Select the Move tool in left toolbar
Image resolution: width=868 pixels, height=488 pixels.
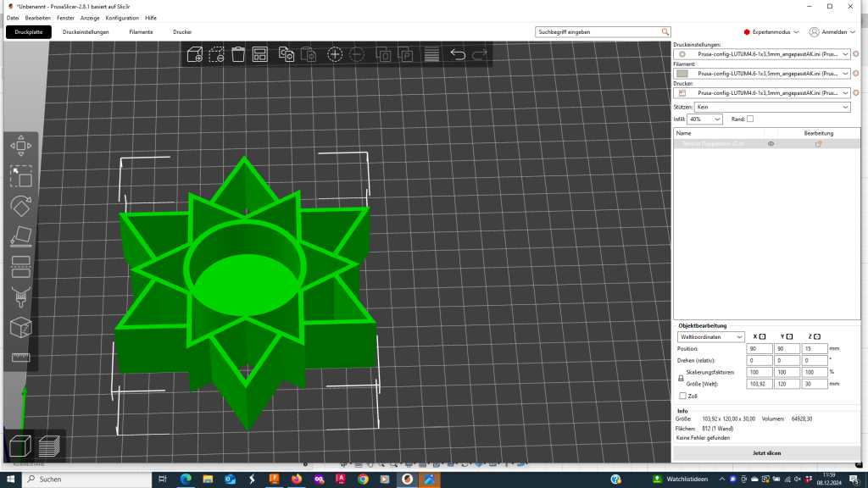(21, 146)
